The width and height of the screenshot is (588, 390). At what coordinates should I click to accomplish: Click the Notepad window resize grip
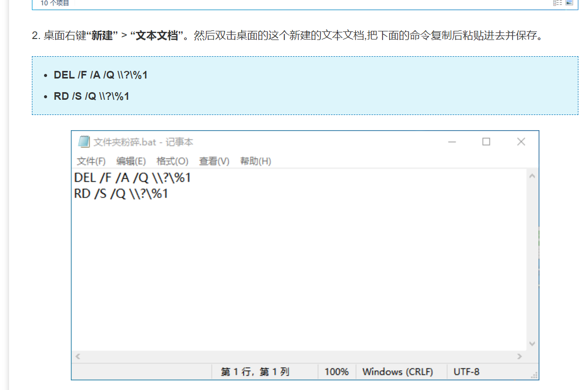click(534, 375)
